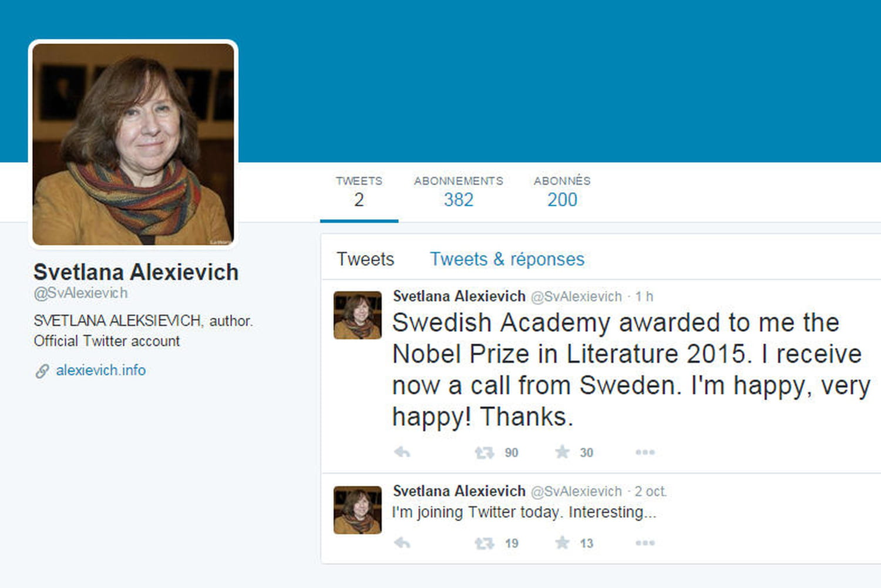Favorite the Nobel Prize tweet with the star
The image size is (881, 588).
(x=564, y=452)
